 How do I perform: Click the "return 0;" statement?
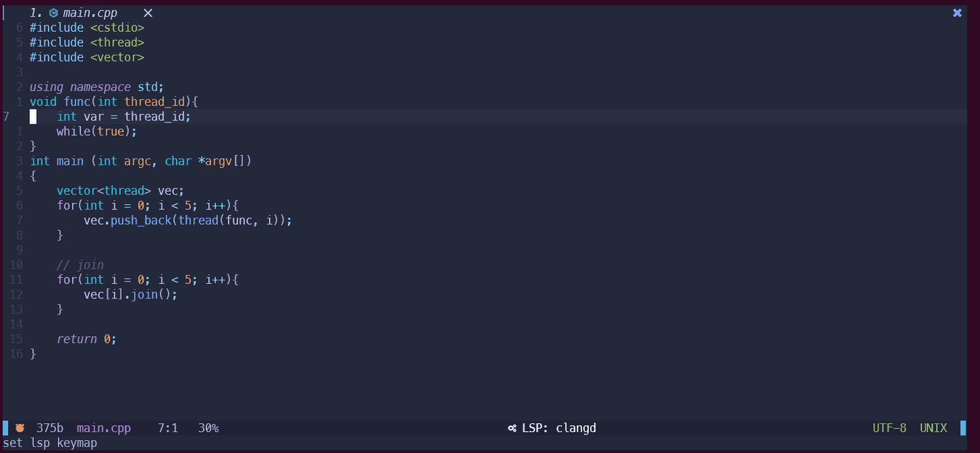pos(86,339)
